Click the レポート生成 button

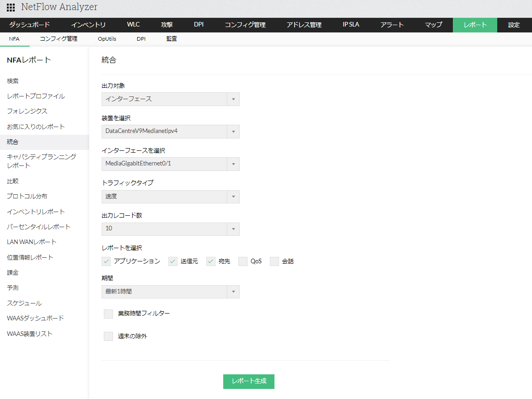tap(248, 382)
